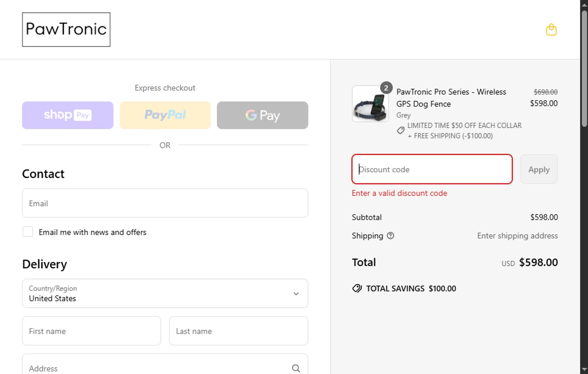
Task: Pay with Shop Pay express checkout
Action: click(67, 115)
